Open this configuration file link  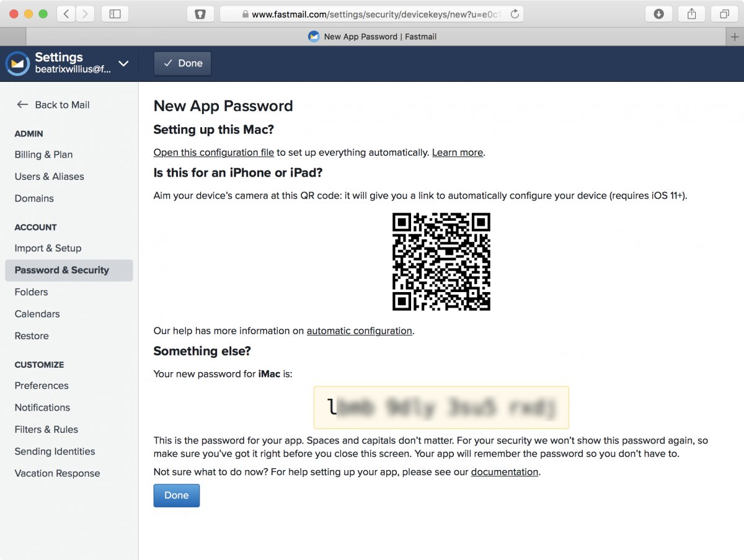214,153
